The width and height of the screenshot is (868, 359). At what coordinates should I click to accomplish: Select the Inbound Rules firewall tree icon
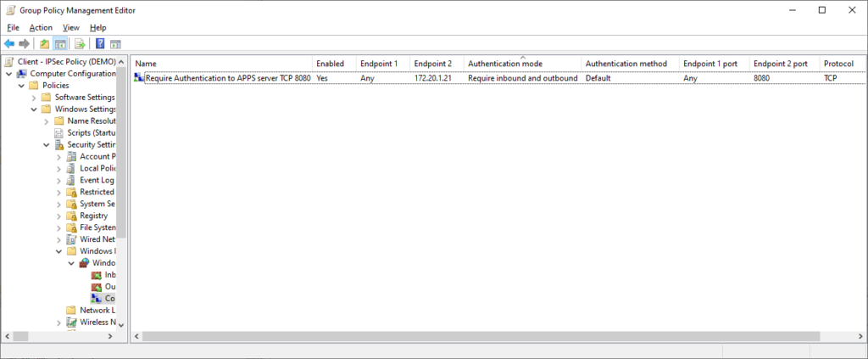click(x=97, y=275)
